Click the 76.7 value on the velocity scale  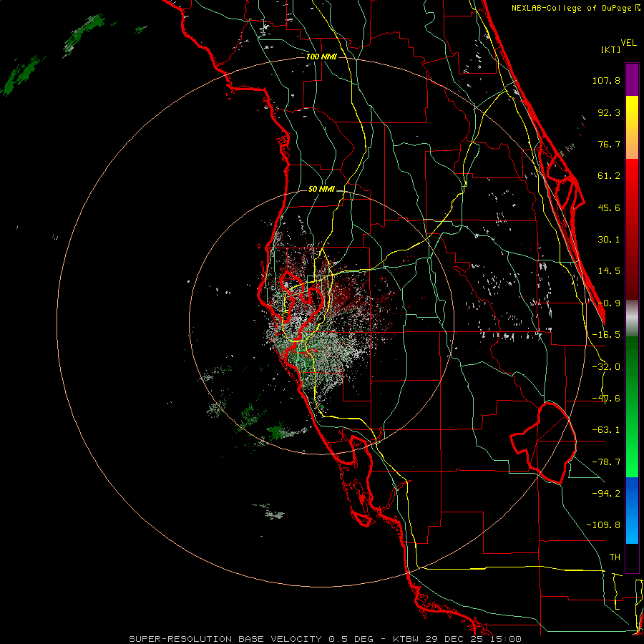point(609,144)
